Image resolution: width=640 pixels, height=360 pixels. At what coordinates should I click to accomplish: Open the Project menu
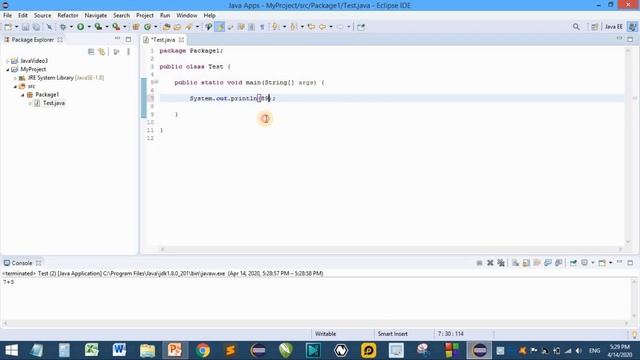[x=145, y=15]
